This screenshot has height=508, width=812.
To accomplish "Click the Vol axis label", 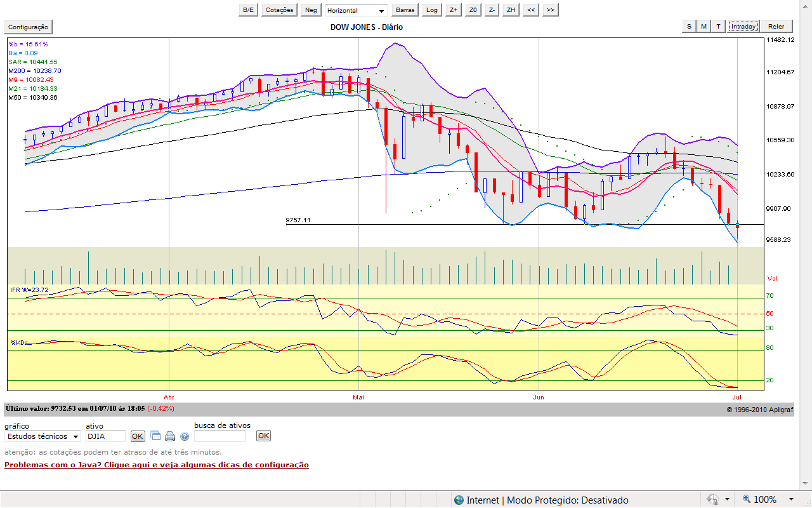I will (772, 278).
